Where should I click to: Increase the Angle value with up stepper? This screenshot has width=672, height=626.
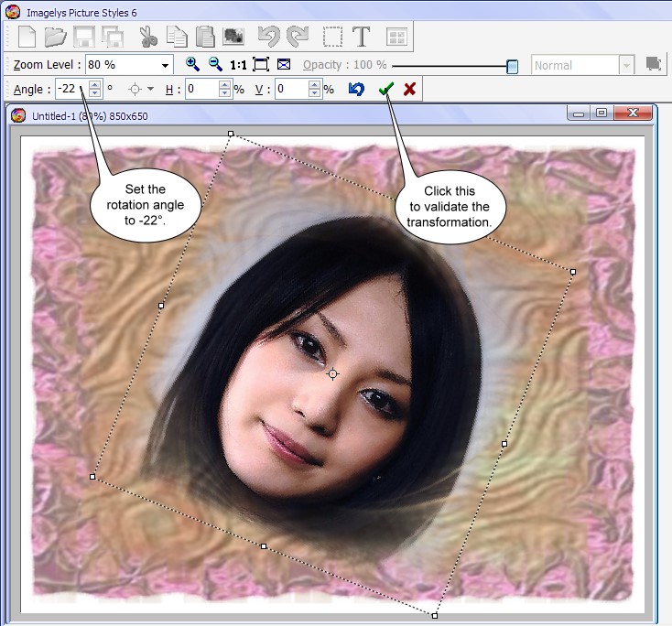(x=95, y=84)
